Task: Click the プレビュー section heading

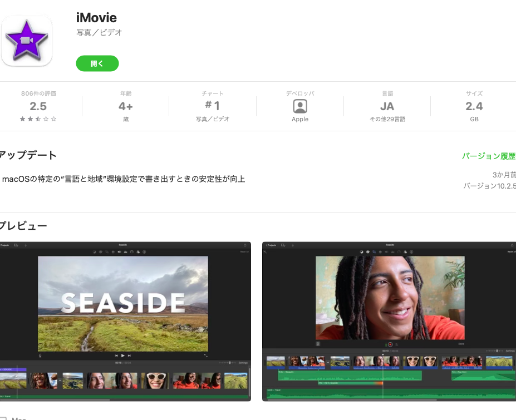Action: point(23,226)
